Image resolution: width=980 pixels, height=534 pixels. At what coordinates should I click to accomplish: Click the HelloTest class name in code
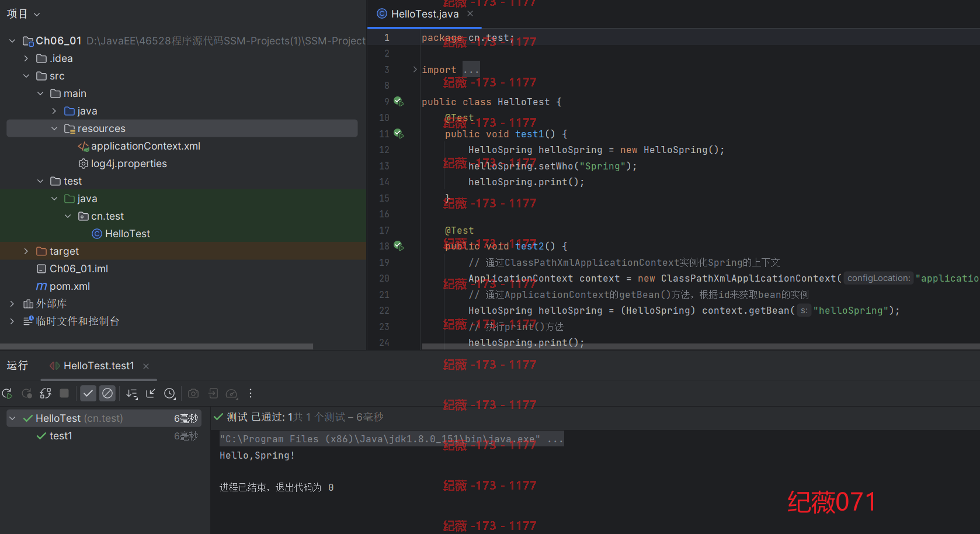pyautogui.click(x=524, y=102)
